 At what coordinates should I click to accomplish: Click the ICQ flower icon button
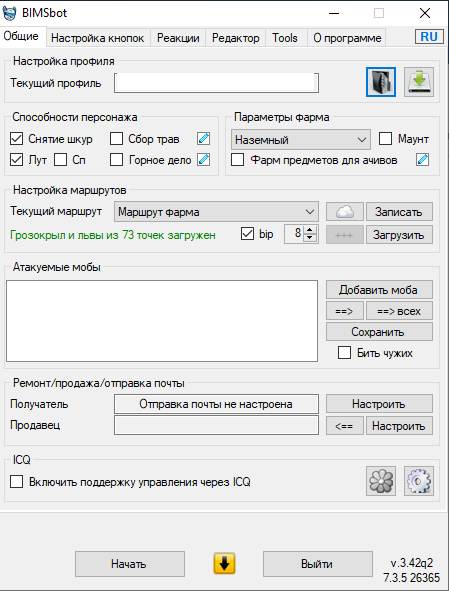click(x=381, y=481)
